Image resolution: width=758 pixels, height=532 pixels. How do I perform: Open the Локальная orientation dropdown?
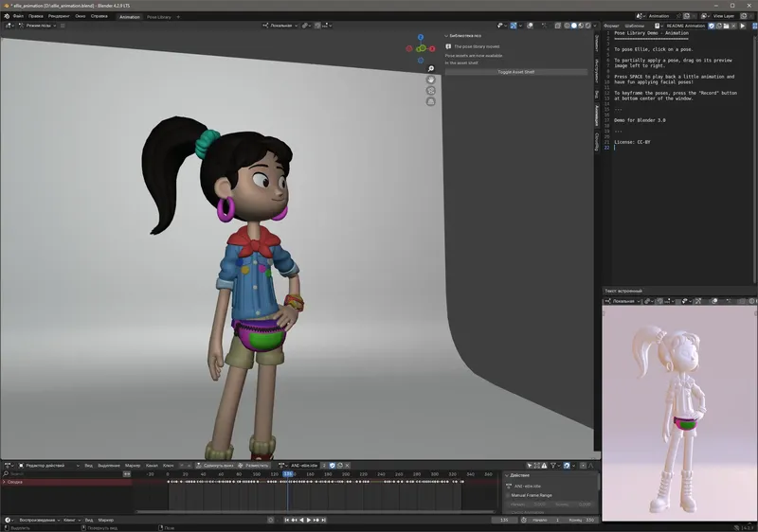pyautogui.click(x=280, y=26)
